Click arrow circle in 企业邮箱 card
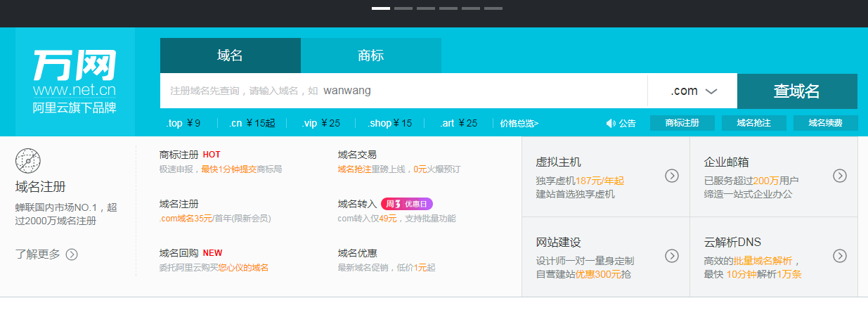 (x=840, y=176)
